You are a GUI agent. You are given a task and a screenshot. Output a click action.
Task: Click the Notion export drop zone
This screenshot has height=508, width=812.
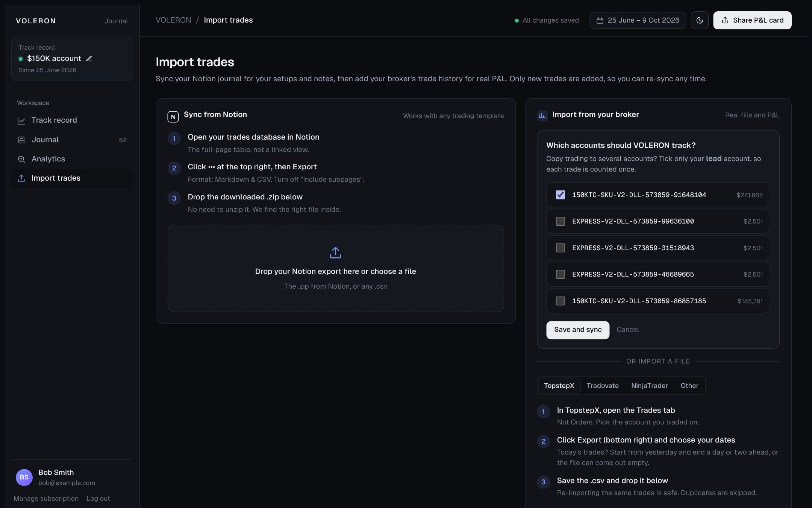[x=335, y=268]
